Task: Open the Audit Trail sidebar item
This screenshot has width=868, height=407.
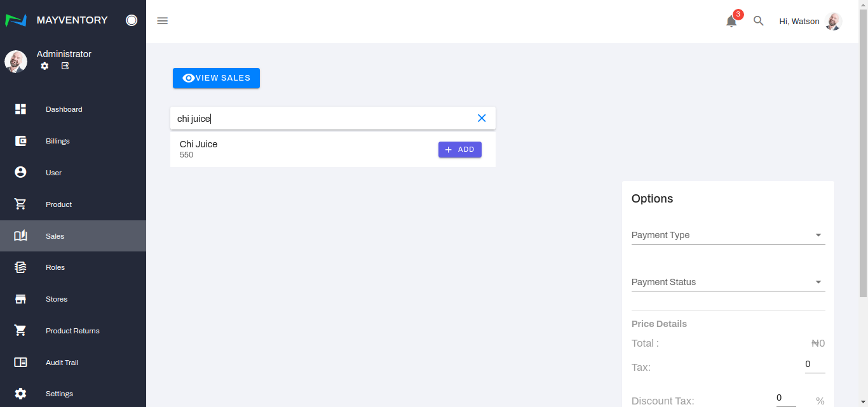Action: click(x=62, y=363)
